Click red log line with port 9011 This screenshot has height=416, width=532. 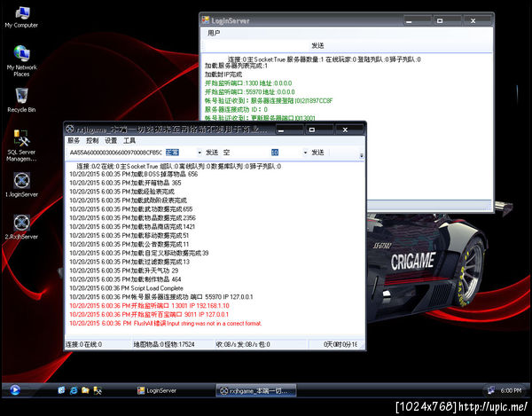pos(149,315)
